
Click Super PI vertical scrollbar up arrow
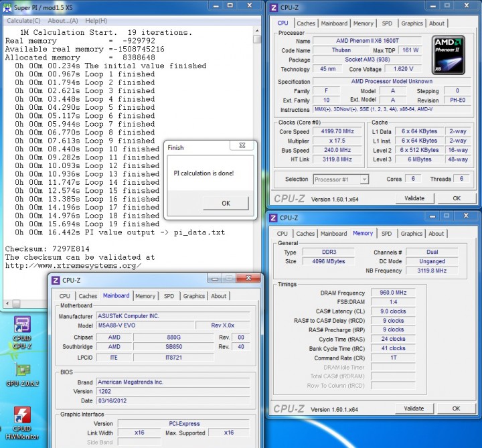pos(257,31)
